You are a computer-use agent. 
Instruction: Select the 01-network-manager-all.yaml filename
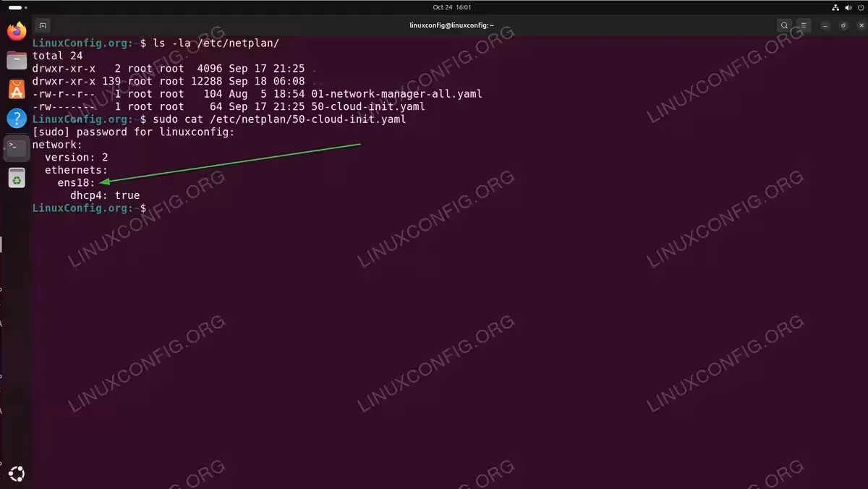click(x=396, y=94)
